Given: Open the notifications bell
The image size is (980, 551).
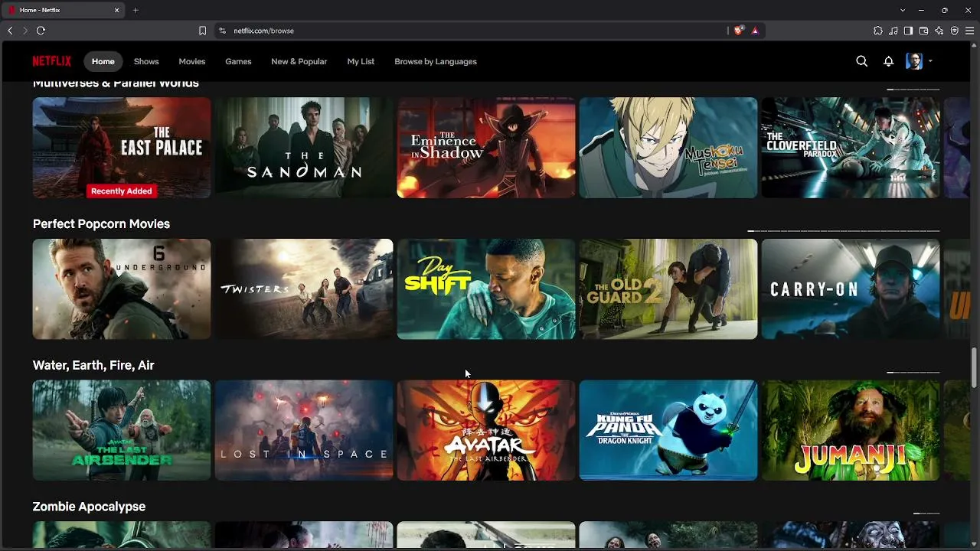Looking at the screenshot, I should pos(888,61).
